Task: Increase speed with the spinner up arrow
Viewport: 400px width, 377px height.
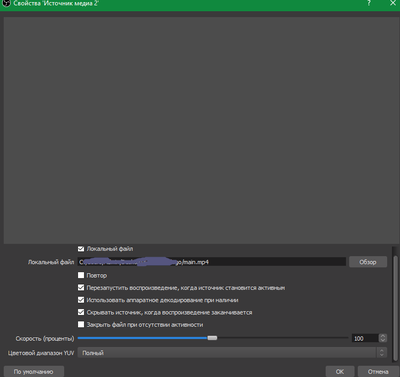Action: coord(383,336)
